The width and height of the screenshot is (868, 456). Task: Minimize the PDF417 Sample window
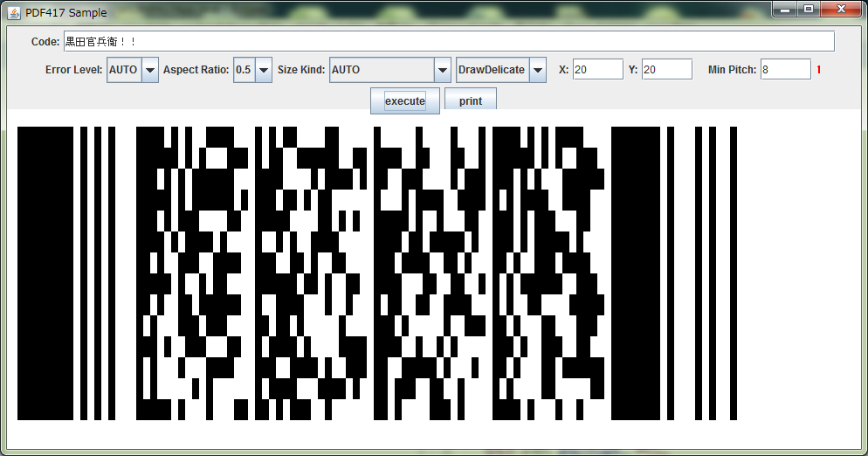tap(784, 9)
